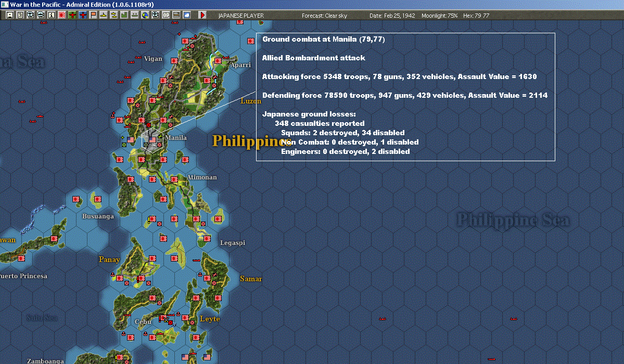Image resolution: width=624 pixels, height=364 pixels.
Task: Click the gray ship with arrows icon
Action: [134, 15]
